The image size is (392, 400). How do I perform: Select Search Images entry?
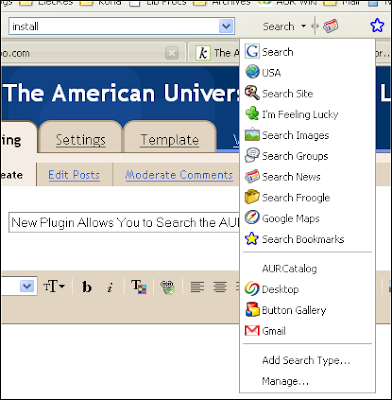[x=307, y=135]
